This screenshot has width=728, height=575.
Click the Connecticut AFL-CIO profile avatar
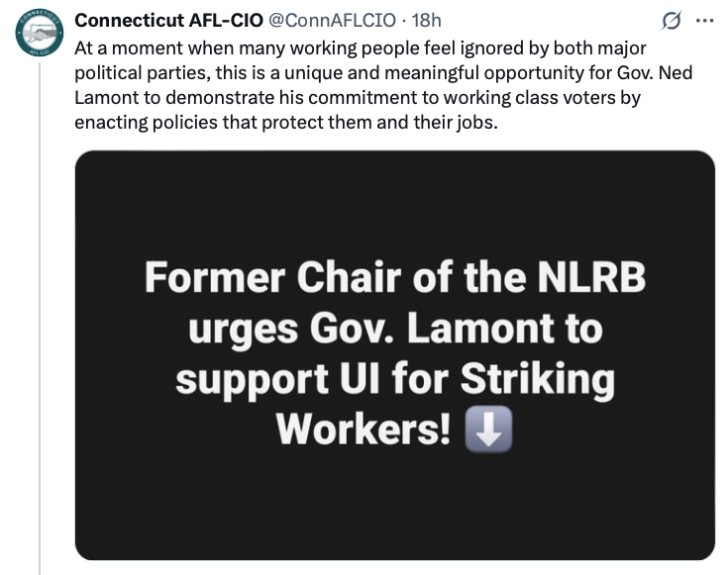(x=40, y=36)
